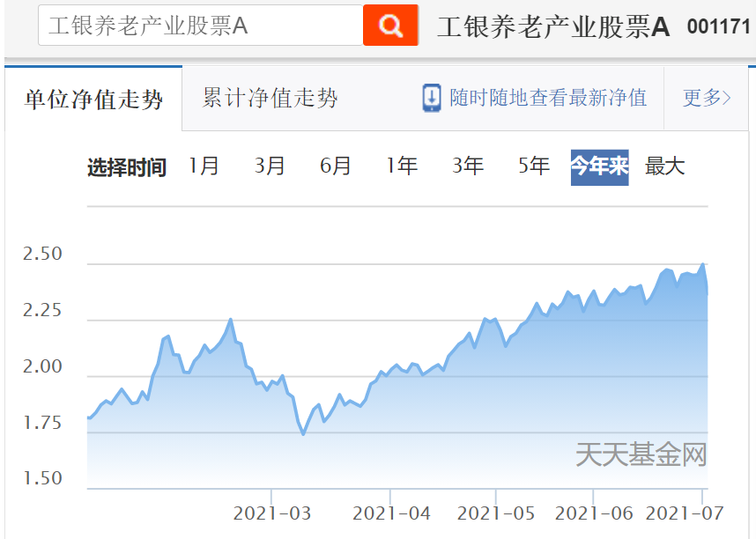Click the 2.50 y-axis label
Viewport: 756px width, 539px height.
[x=42, y=254]
